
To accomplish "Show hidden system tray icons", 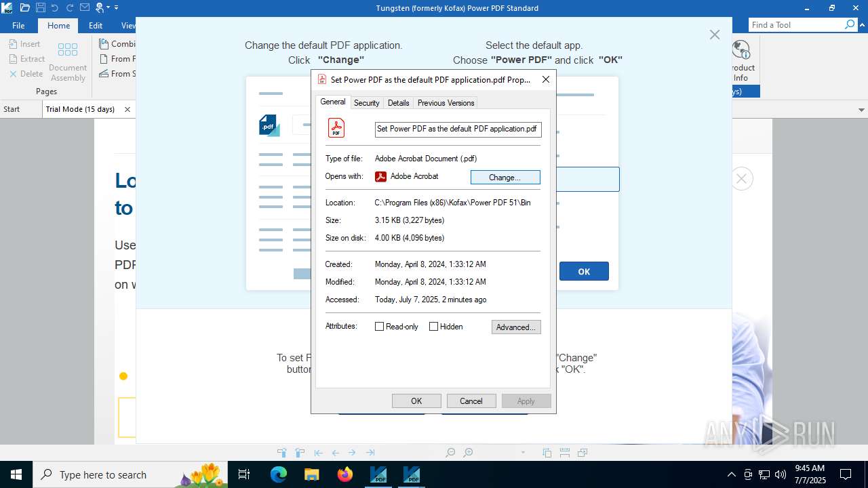I will pos(731,474).
